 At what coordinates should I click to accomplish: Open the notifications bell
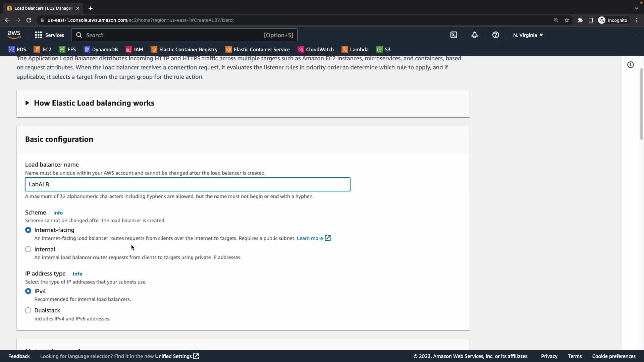(474, 35)
